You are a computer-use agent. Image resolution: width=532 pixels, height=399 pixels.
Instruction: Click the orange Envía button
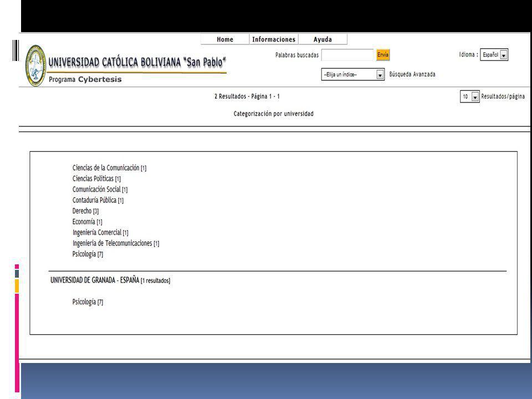[383, 55]
